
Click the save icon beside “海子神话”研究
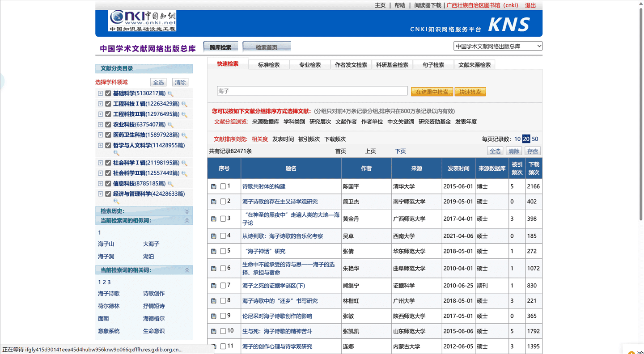[x=214, y=251]
